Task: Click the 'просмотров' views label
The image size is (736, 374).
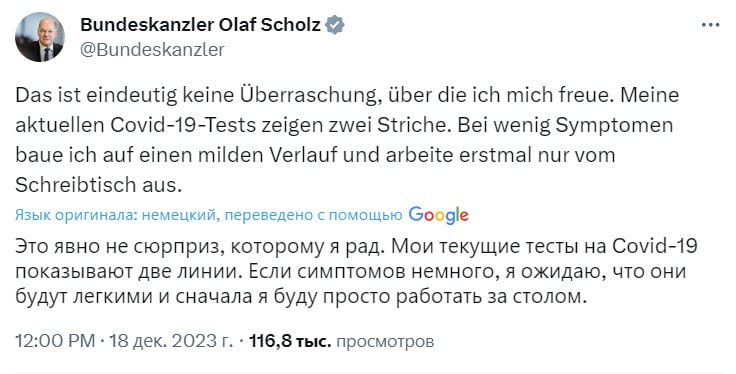Action: 385,341
